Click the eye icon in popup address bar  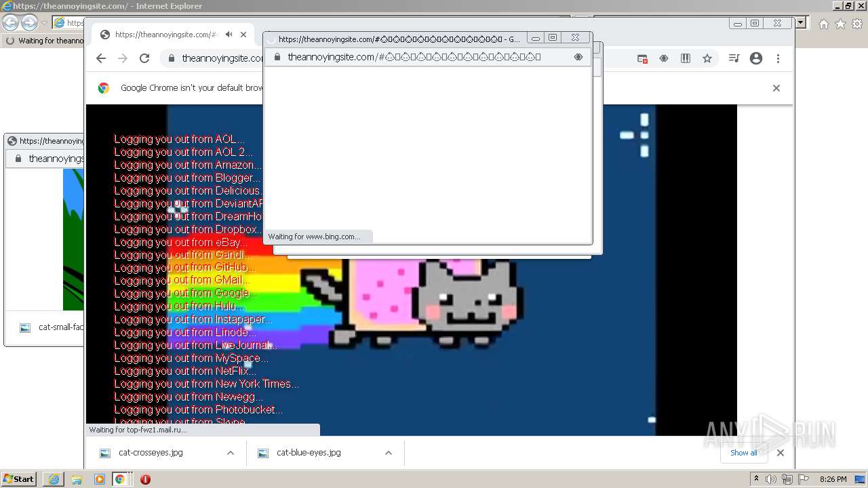tap(578, 57)
